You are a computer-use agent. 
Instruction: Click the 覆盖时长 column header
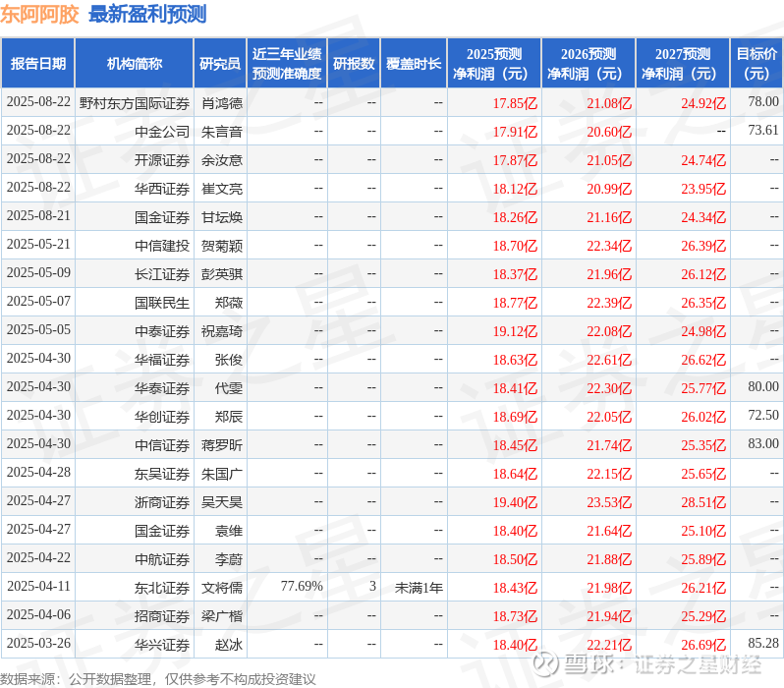coord(414,64)
